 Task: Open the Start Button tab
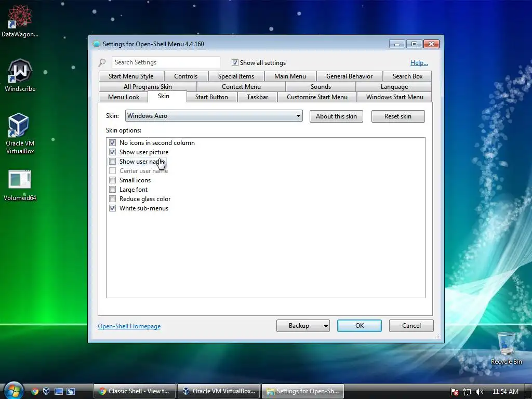(x=211, y=97)
